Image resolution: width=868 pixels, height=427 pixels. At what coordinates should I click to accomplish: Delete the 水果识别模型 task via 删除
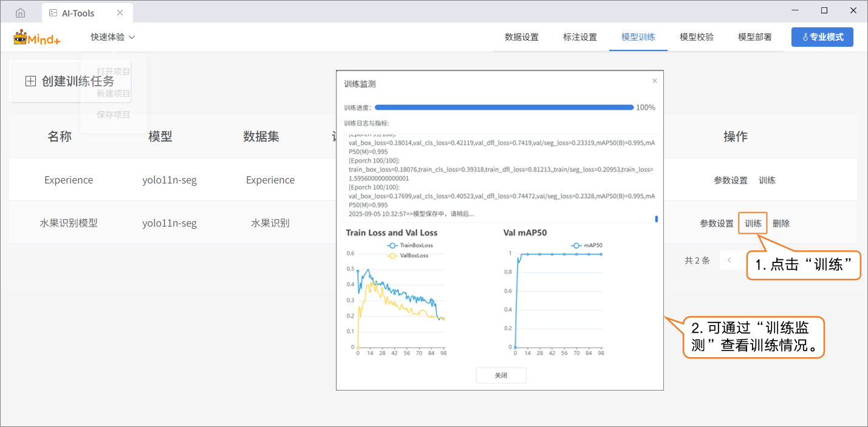coord(781,224)
